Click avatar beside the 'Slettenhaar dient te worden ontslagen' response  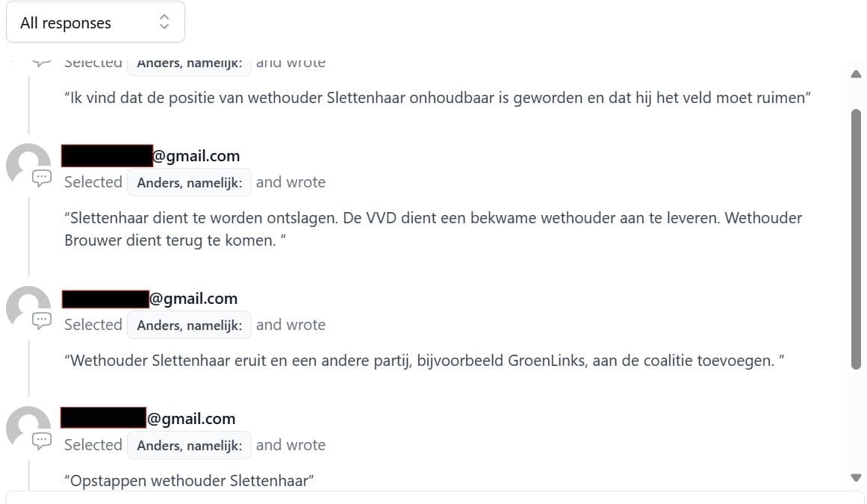26,164
